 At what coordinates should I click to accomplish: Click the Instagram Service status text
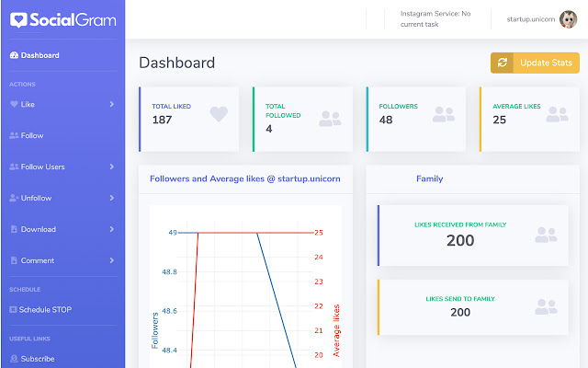point(435,18)
